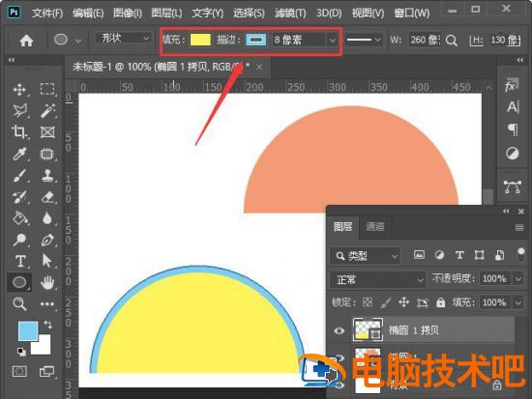Click the Home button in options bar
This screenshot has height=399, width=532.
[26, 41]
